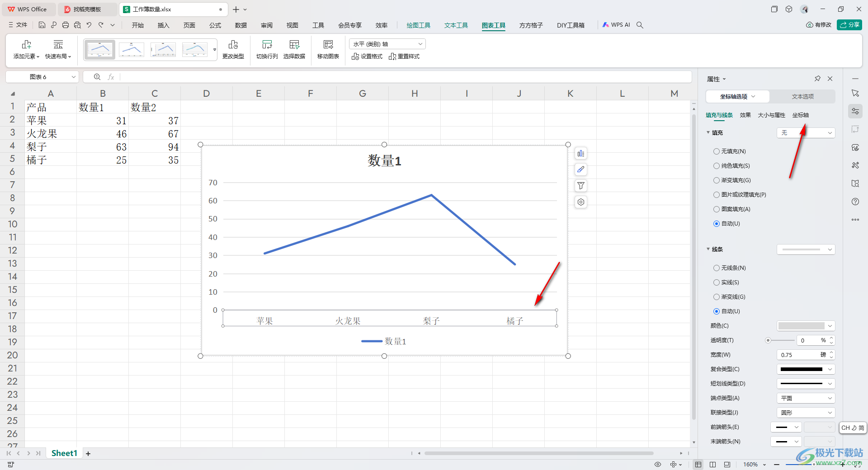
Task: Collapse the Line (线条) section
Action: click(x=708, y=249)
